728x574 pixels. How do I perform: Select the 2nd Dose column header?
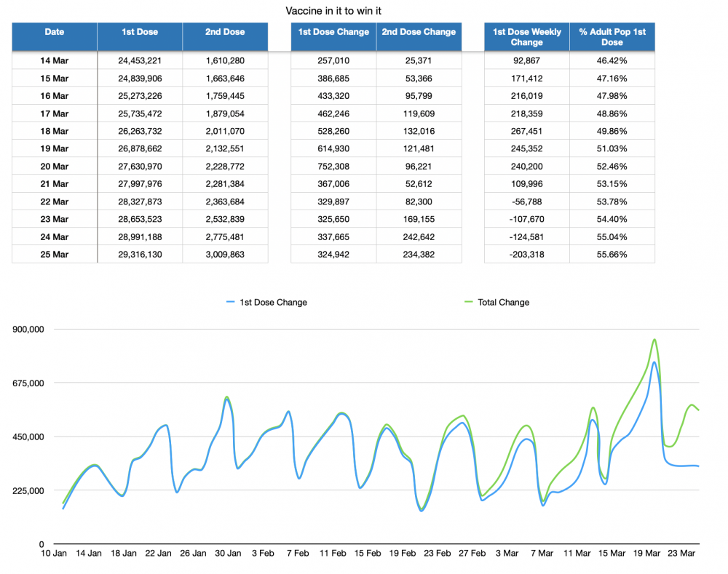225,36
